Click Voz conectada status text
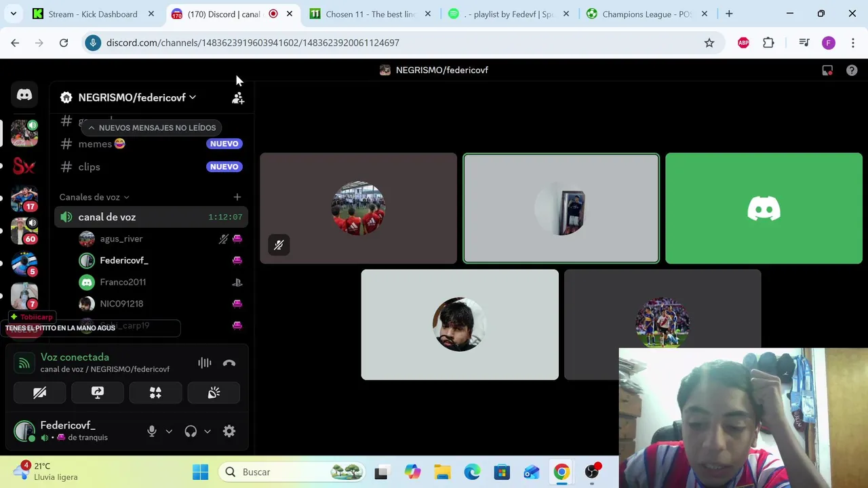 pyautogui.click(x=75, y=357)
